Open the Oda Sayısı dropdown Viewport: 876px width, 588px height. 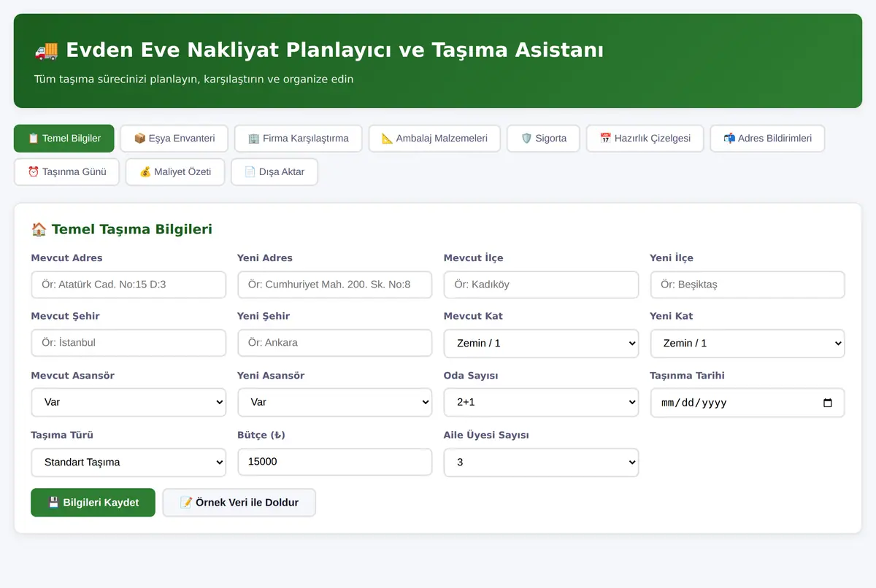[541, 403]
